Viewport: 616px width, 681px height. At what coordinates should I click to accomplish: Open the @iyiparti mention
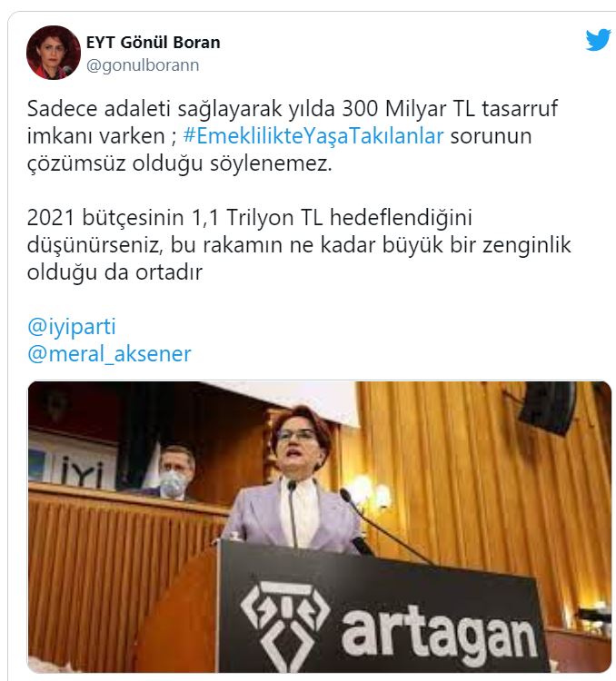click(71, 327)
